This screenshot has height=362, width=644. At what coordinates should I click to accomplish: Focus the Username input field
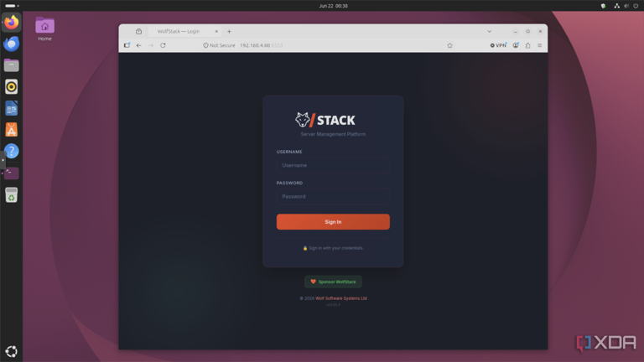click(333, 165)
